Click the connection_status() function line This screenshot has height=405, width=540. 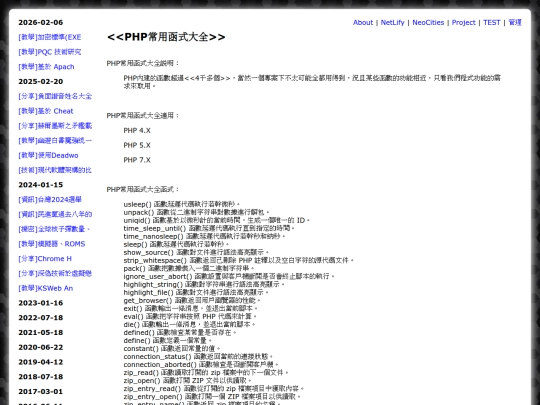pos(198,356)
